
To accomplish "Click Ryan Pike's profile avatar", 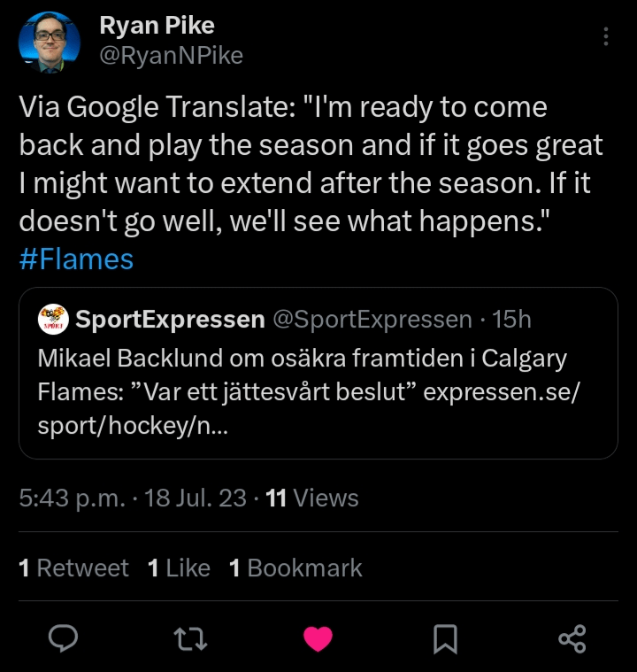I will click(x=50, y=41).
